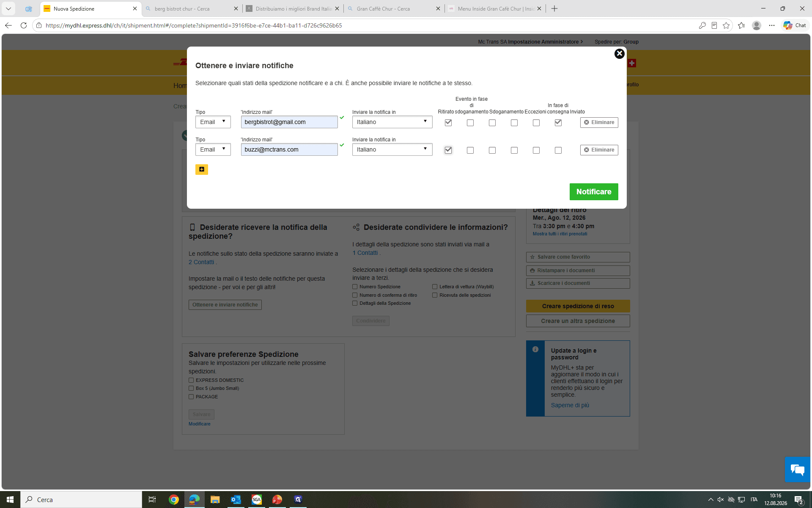This screenshot has height=508, width=812.
Task: Open notification center in system tray
Action: coord(798,500)
